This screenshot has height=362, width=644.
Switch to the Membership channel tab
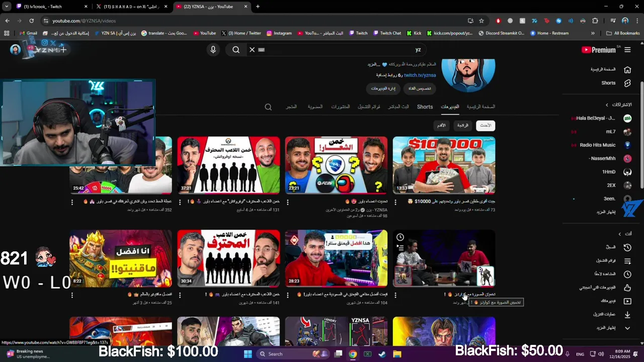point(315,107)
